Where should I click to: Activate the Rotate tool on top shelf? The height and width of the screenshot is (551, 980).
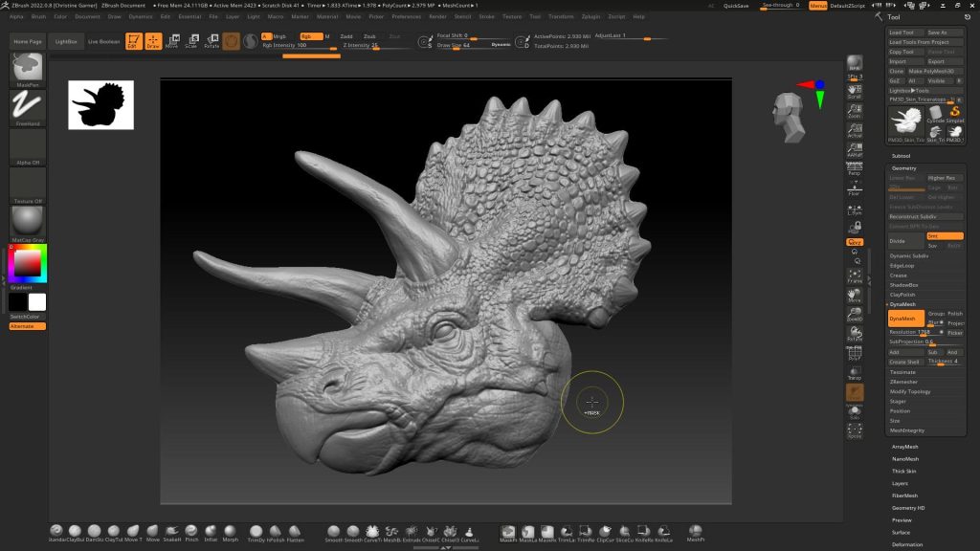pos(212,41)
